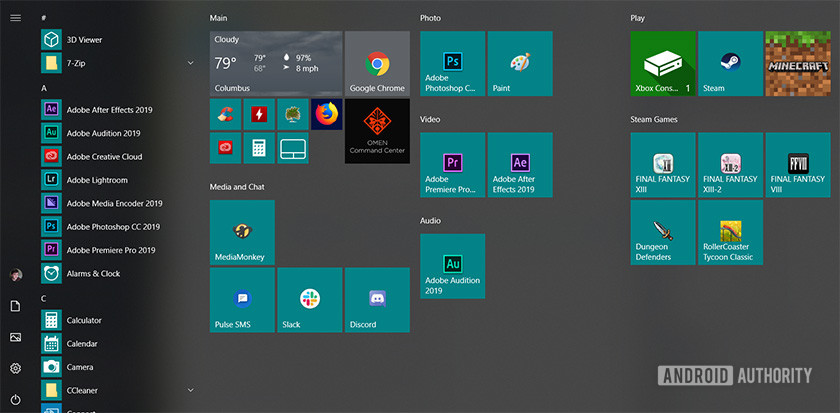Click the 'Video' tile group title

coord(430,119)
